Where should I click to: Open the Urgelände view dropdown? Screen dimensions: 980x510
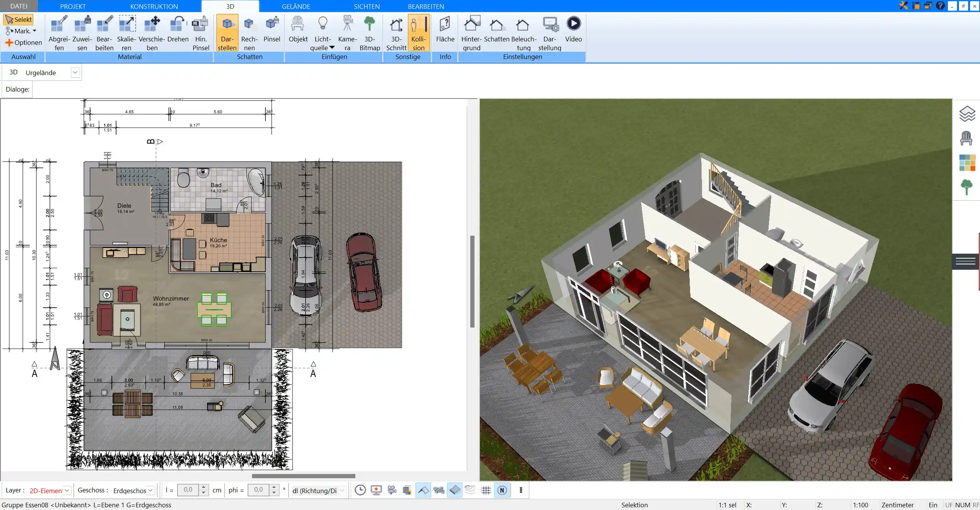pos(75,72)
